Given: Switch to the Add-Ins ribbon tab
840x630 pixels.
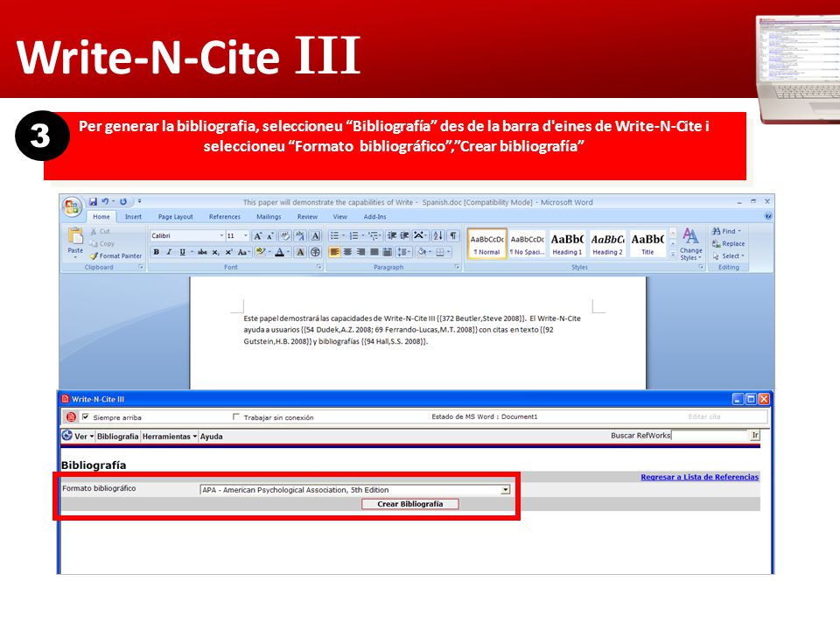Looking at the screenshot, I should (374, 217).
